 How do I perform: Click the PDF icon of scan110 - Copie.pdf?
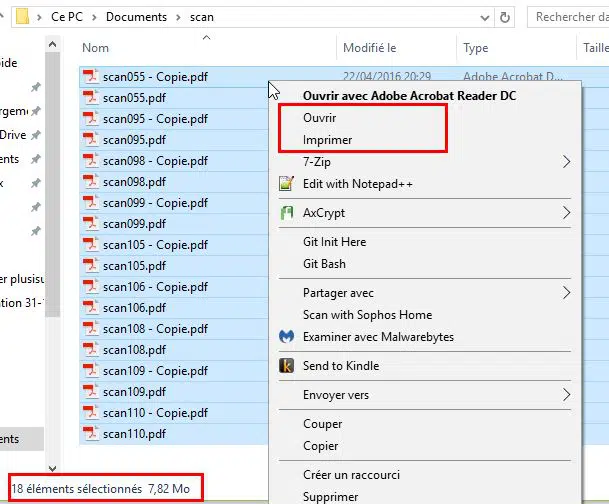click(x=91, y=412)
